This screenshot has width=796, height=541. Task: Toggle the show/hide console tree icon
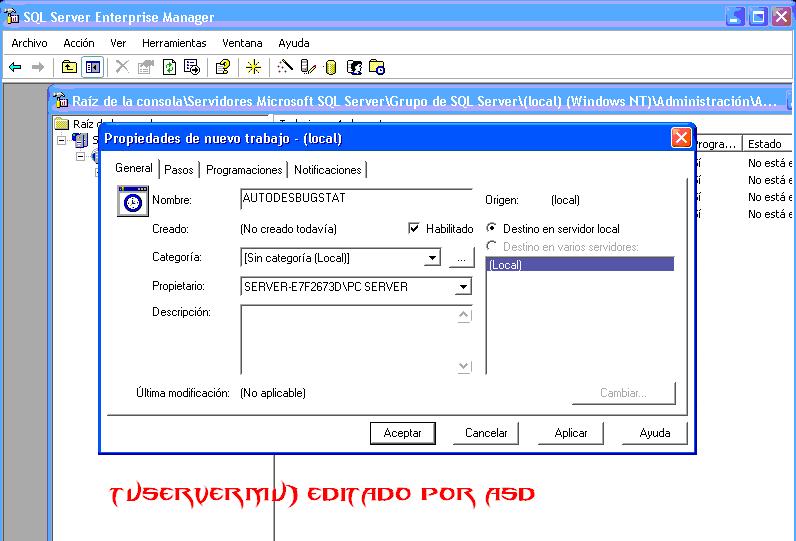pos(93,67)
